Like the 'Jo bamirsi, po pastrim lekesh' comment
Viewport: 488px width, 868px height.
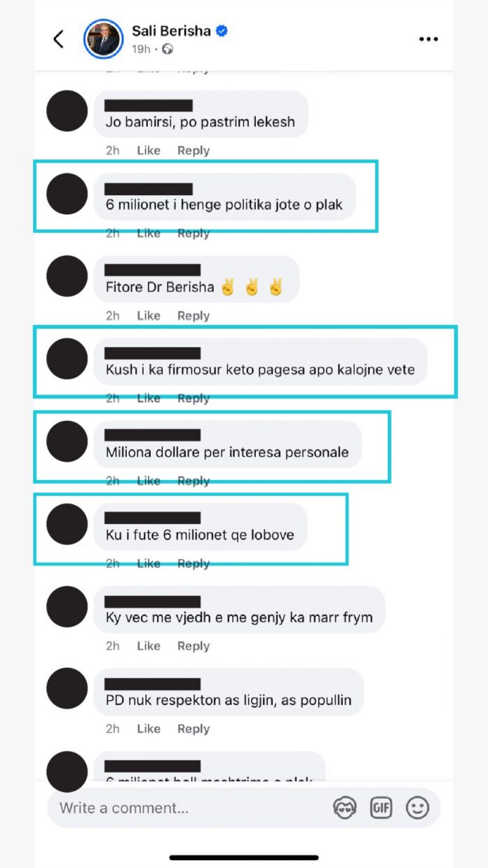(148, 150)
